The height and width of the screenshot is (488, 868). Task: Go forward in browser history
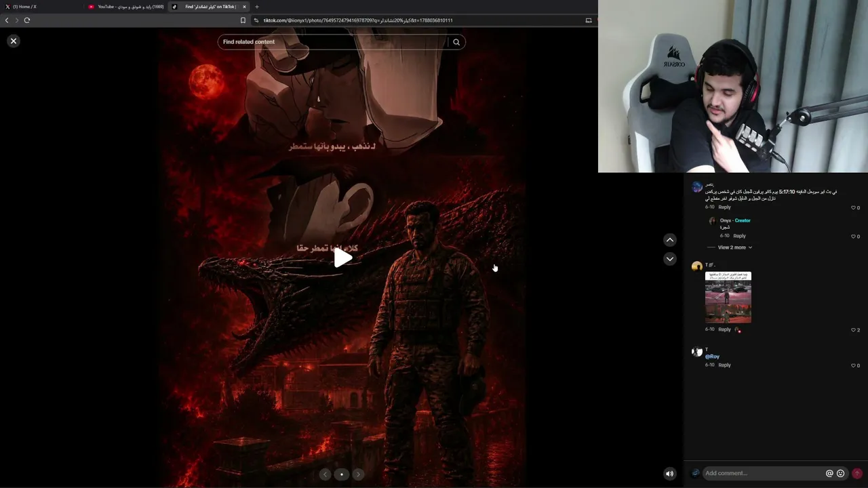(x=17, y=20)
